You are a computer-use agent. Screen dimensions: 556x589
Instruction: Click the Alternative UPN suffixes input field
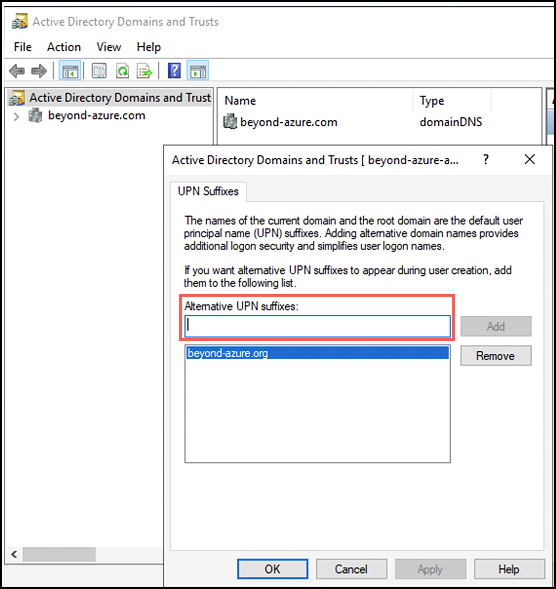point(317,326)
